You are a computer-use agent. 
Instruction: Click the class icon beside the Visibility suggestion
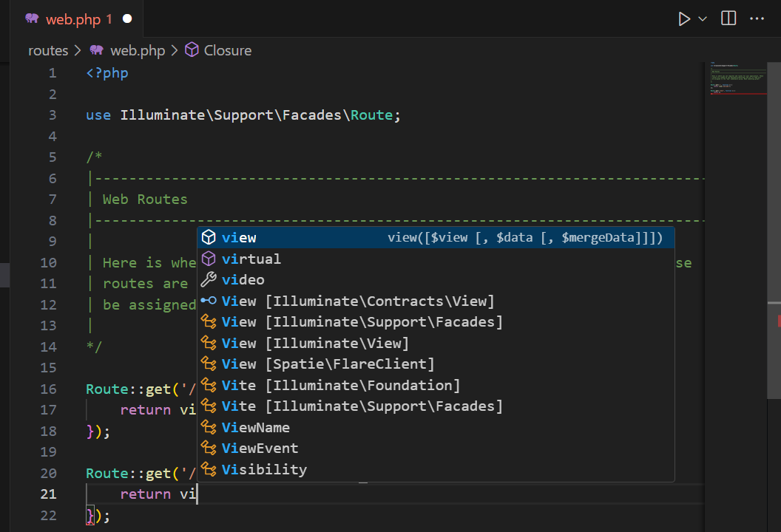point(208,469)
